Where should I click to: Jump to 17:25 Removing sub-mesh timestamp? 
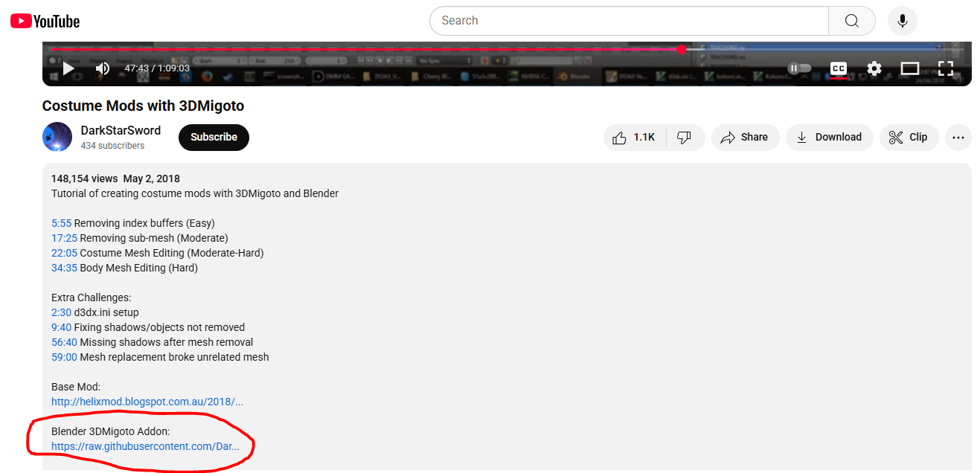[x=64, y=238]
